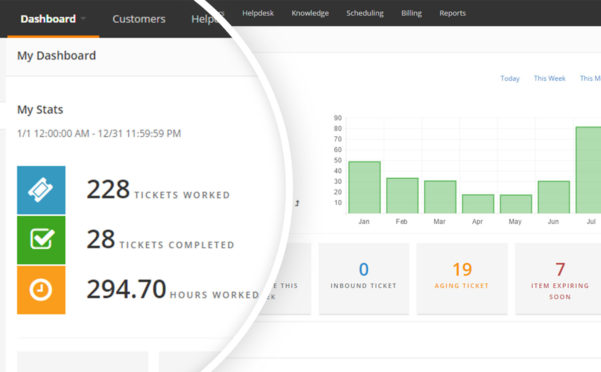601x372 pixels.
Task: Open the Dashboard dropdown arrow
Action: pos(83,18)
